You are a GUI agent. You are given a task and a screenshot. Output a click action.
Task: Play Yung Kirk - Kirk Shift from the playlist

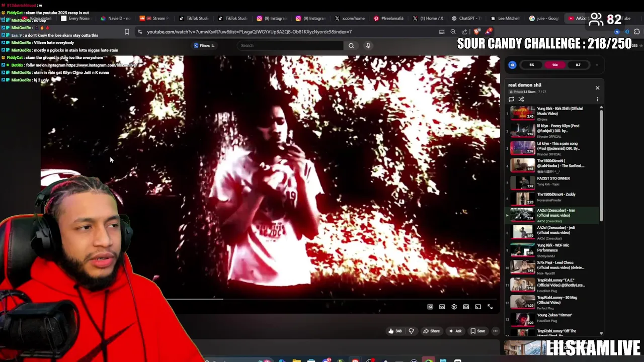tap(552, 114)
